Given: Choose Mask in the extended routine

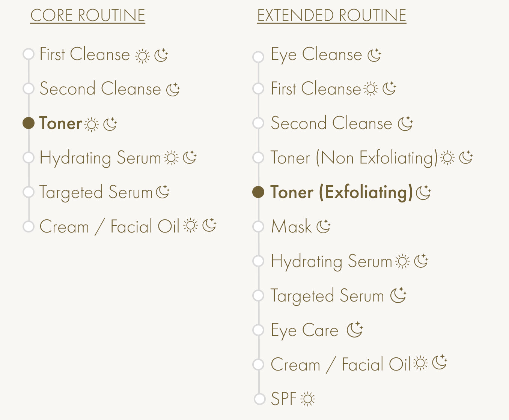Looking at the screenshot, I should [x=291, y=226].
